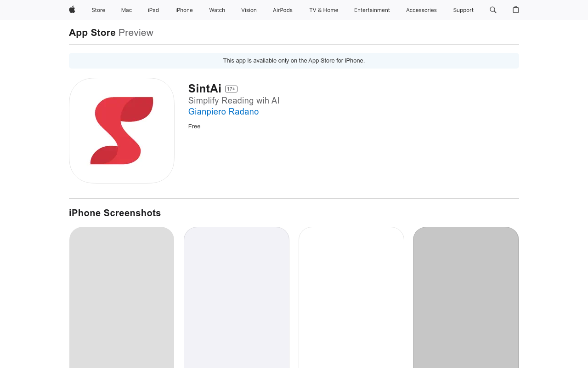Click the 17+ age rating badge
Screen dimensions: 588x368
pos(231,89)
